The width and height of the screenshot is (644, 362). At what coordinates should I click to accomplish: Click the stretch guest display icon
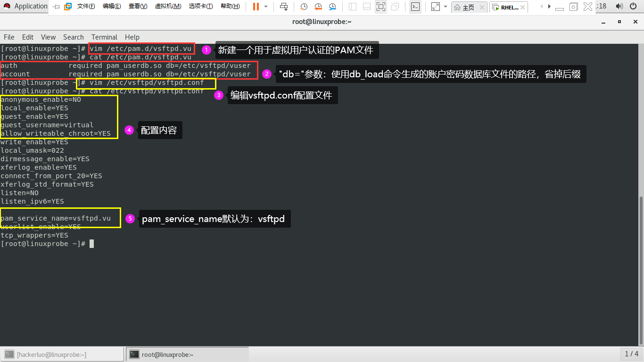click(435, 7)
